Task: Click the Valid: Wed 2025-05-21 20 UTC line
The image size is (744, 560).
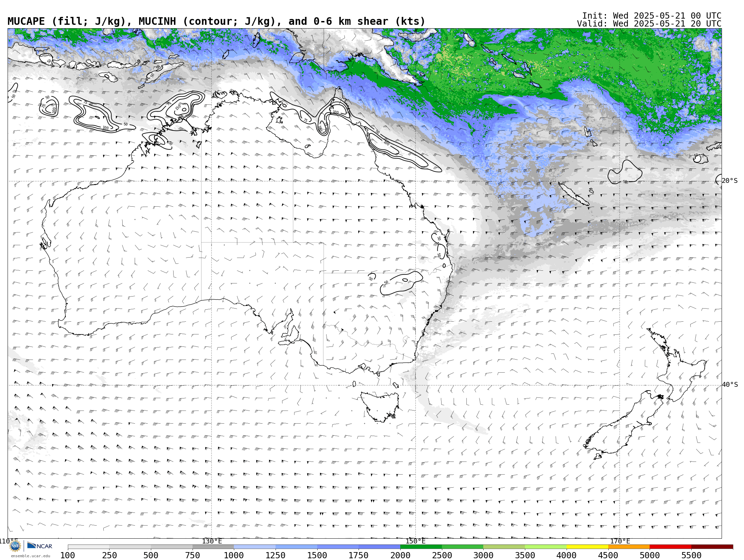Action: tap(649, 24)
